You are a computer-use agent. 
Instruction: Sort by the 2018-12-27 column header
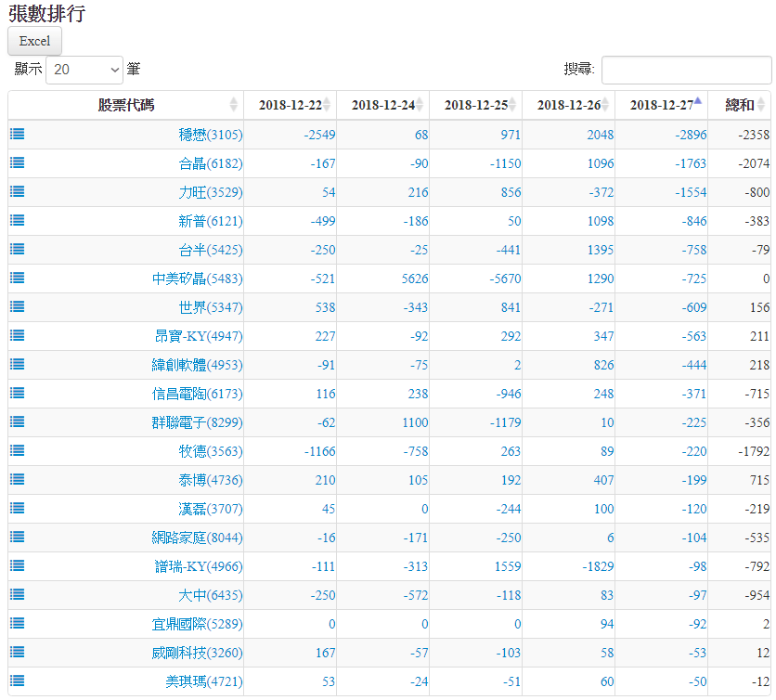(661, 105)
